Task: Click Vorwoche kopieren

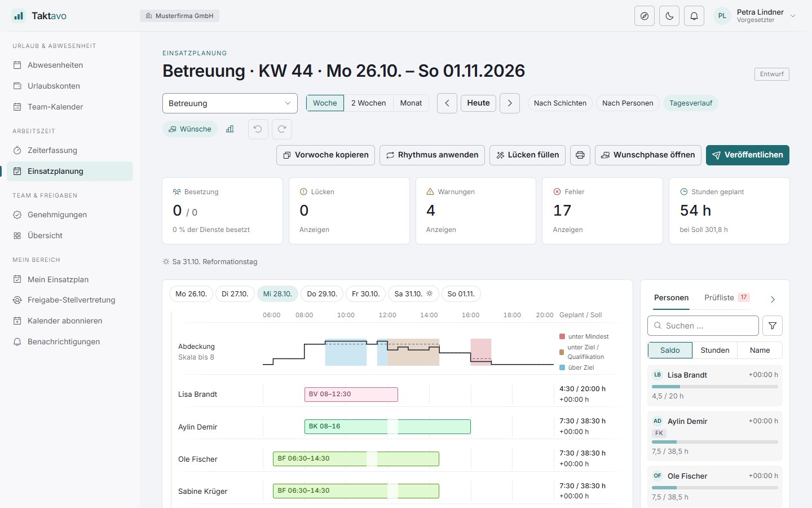Action: [325, 155]
